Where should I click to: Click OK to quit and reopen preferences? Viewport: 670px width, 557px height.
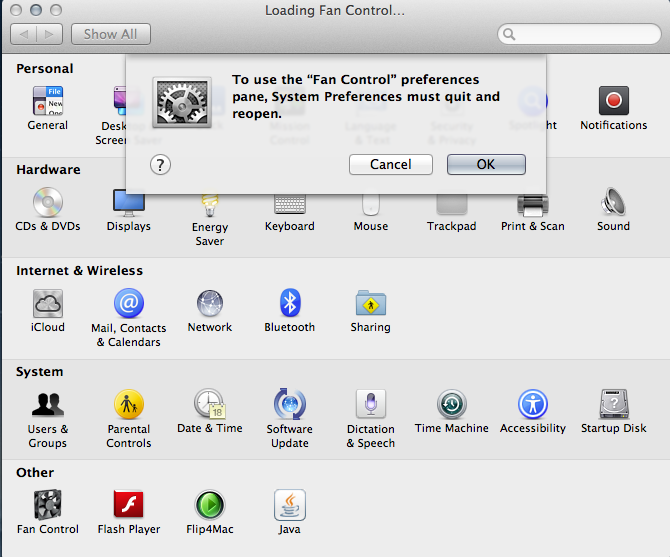[486, 165]
